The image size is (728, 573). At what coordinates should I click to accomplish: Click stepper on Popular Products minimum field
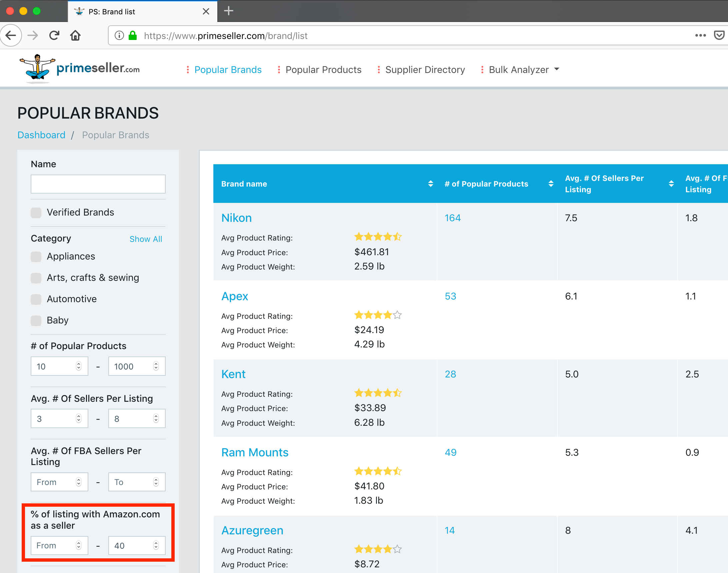(x=79, y=366)
